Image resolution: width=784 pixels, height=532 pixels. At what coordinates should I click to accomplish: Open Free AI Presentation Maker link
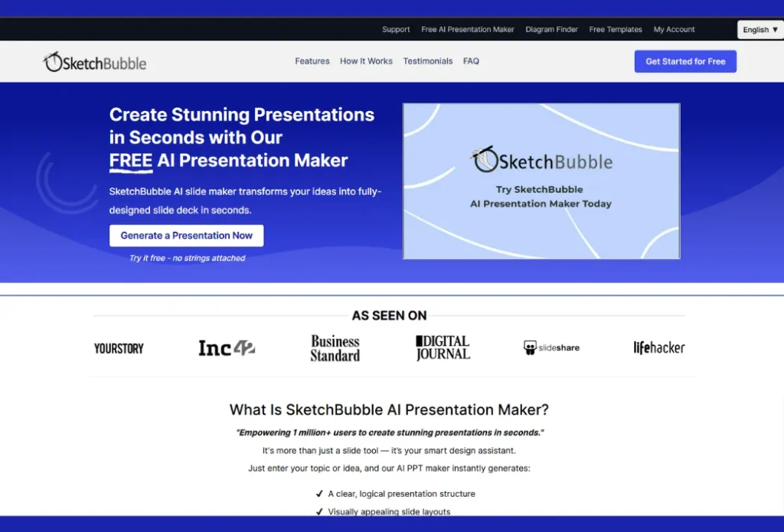(x=468, y=30)
